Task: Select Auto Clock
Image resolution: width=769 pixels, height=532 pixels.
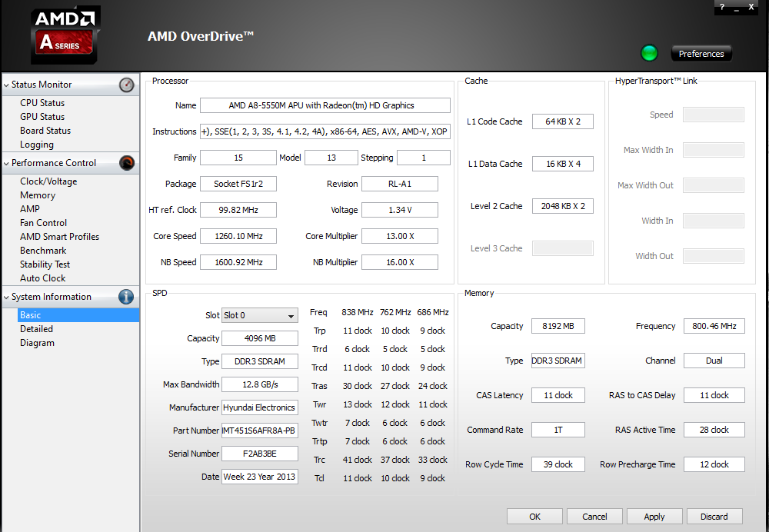Action: pyautogui.click(x=42, y=278)
